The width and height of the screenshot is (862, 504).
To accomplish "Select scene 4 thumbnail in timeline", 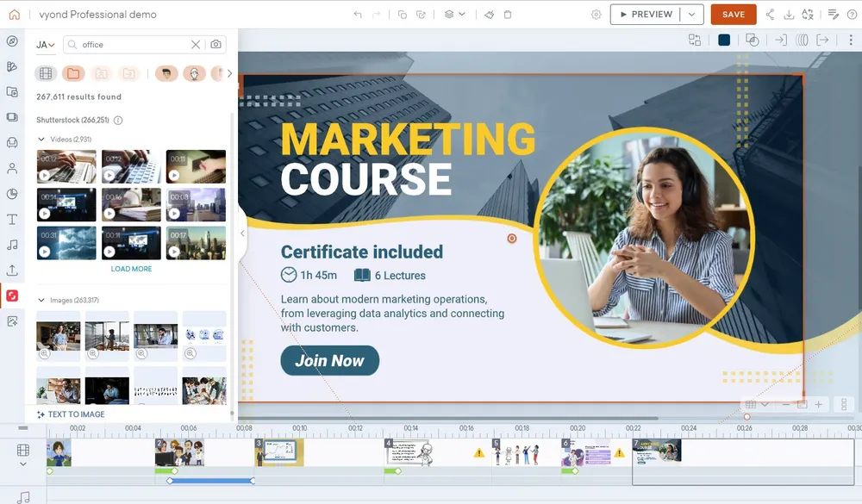I will [409, 452].
